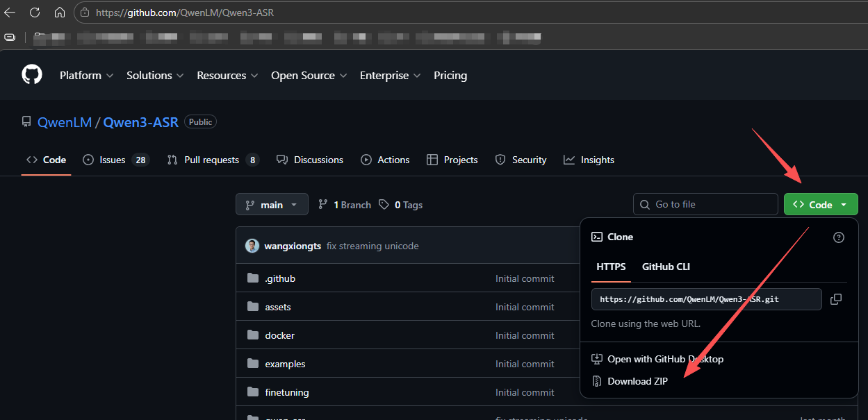Copy the clone URL with the copy icon
This screenshot has height=420, width=868.
tap(836, 299)
